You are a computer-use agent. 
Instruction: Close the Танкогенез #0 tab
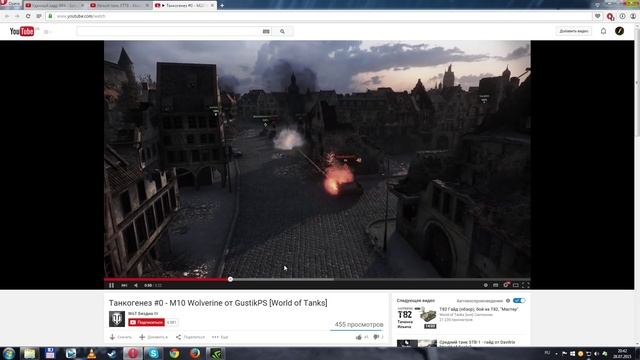212,5
